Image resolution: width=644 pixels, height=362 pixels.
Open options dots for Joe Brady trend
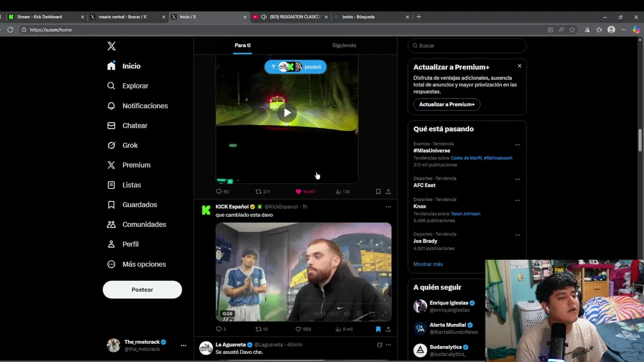click(x=517, y=235)
